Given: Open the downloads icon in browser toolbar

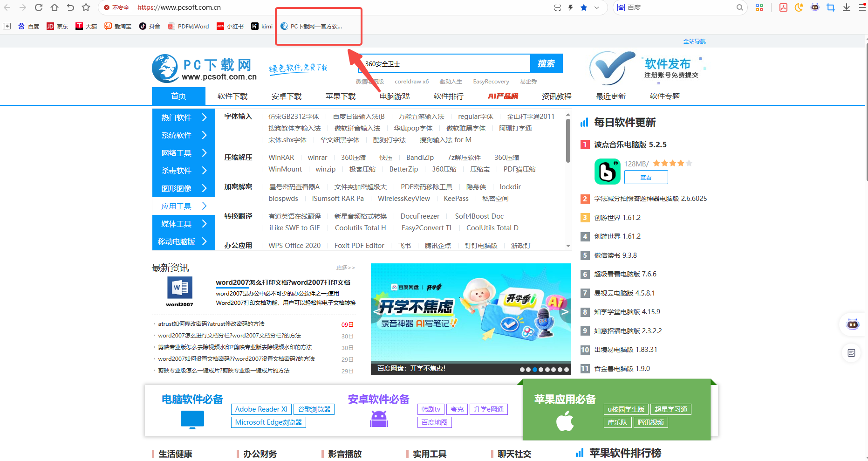Looking at the screenshot, I should click(x=847, y=7).
